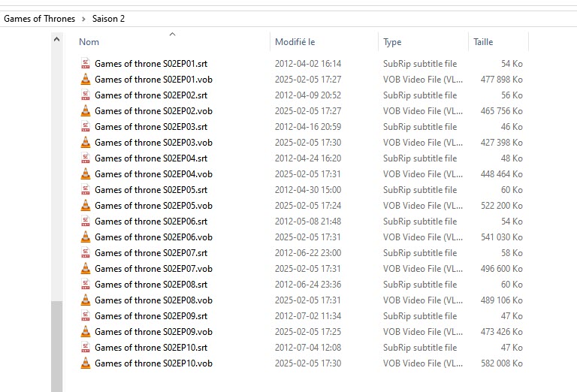Viewport: 577px width, 392px height.
Task: Sort files by the Taille column header
Action: pos(483,42)
